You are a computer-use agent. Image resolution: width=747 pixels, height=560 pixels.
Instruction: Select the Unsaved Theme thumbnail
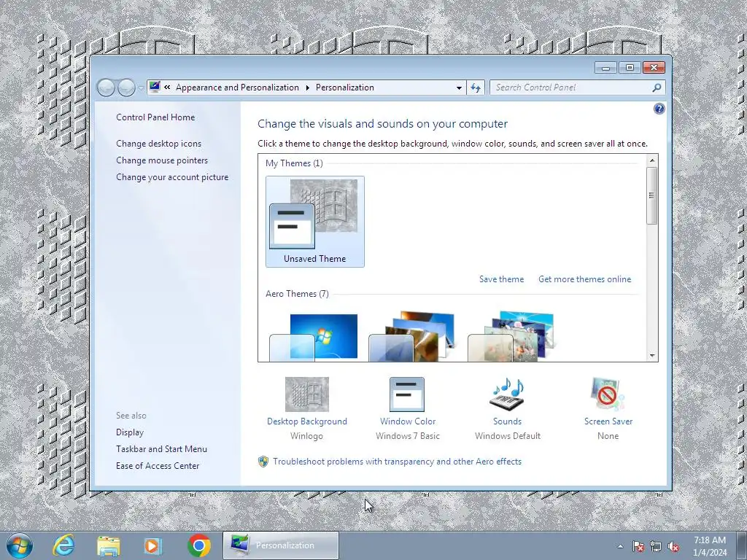tap(315, 222)
